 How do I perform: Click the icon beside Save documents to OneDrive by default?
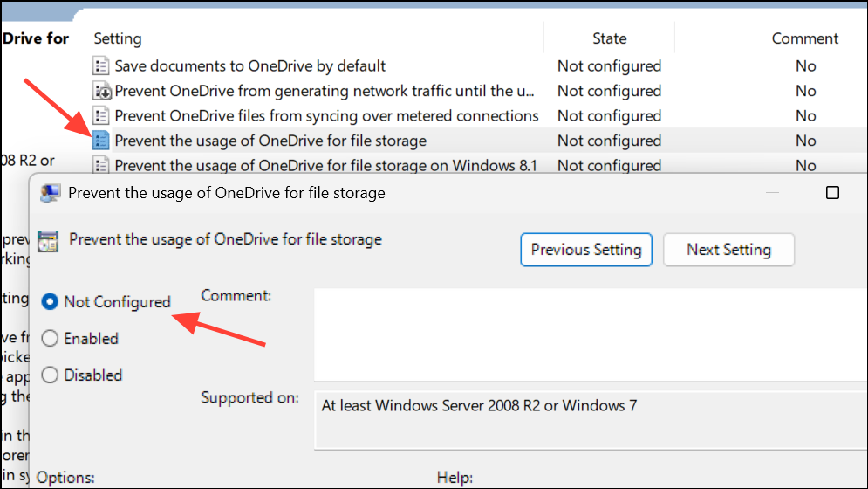pyautogui.click(x=100, y=66)
